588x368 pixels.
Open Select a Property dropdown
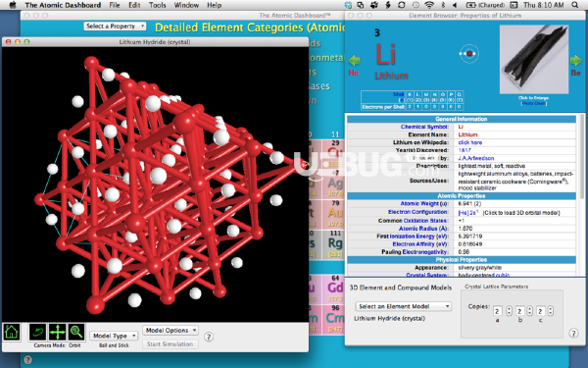pos(115,26)
